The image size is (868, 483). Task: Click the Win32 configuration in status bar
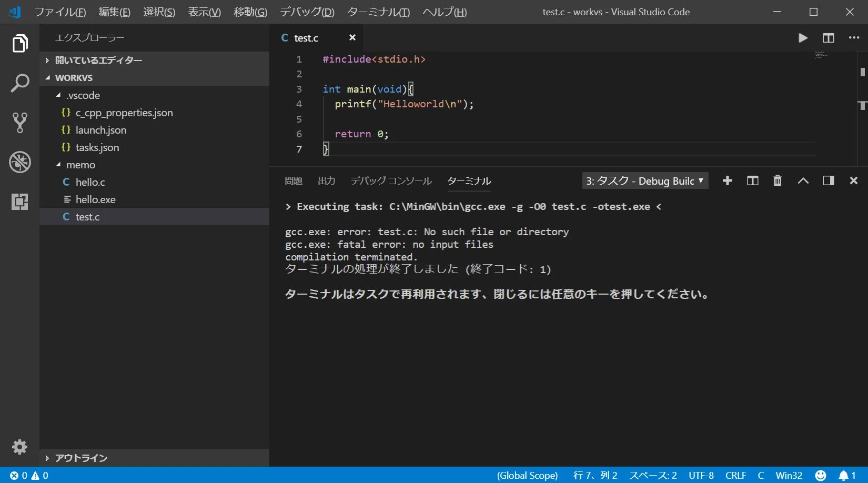pyautogui.click(x=789, y=476)
